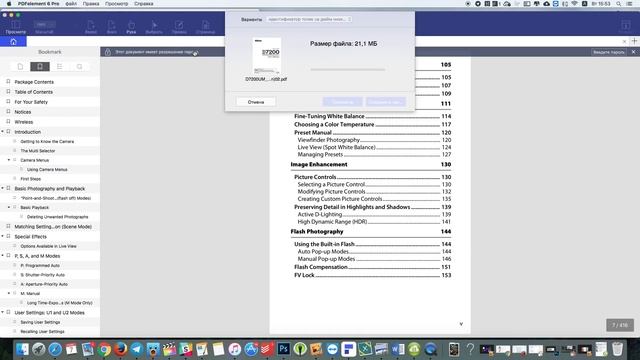
Task: Open the Справка menu
Action: point(144,4)
